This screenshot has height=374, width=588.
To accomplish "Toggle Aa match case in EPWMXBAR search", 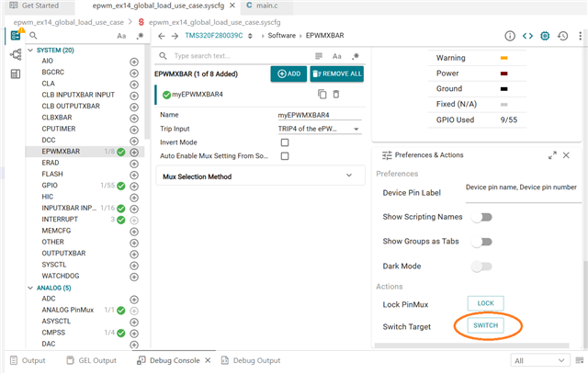I will point(337,56).
